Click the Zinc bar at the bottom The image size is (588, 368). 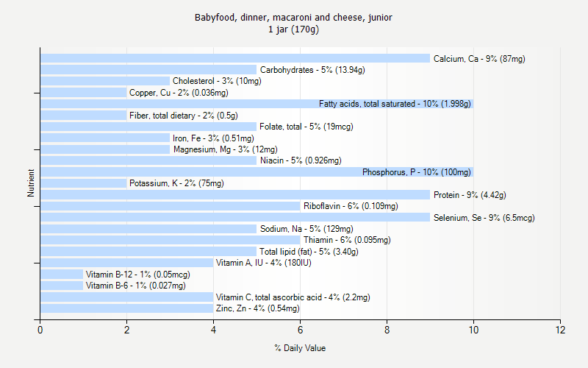click(126, 308)
